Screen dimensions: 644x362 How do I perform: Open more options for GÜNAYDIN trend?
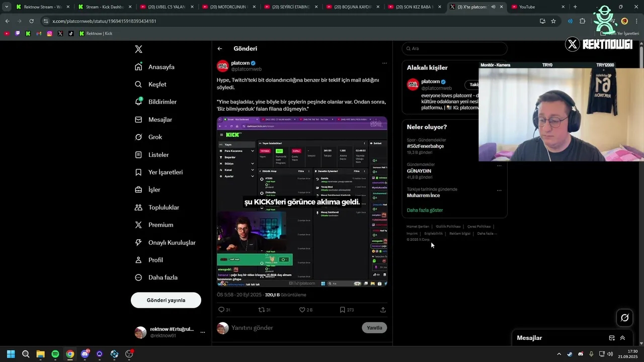pos(499,166)
